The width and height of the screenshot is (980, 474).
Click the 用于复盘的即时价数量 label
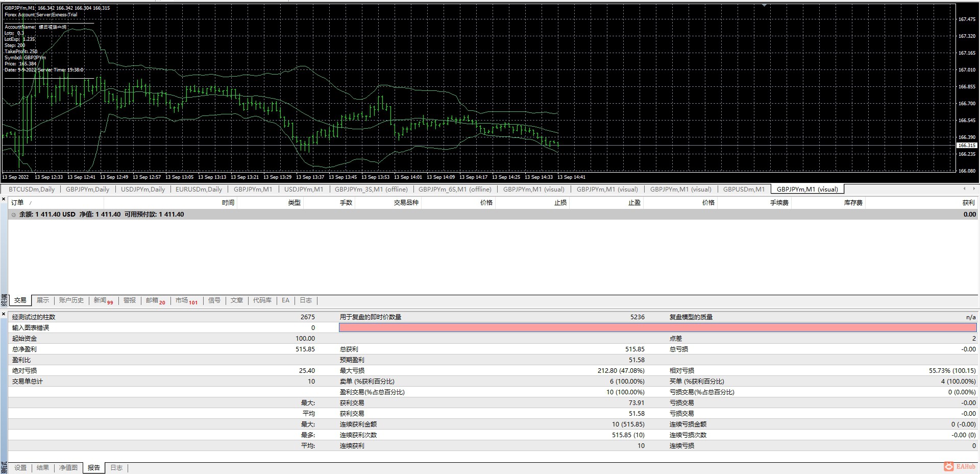(371, 317)
